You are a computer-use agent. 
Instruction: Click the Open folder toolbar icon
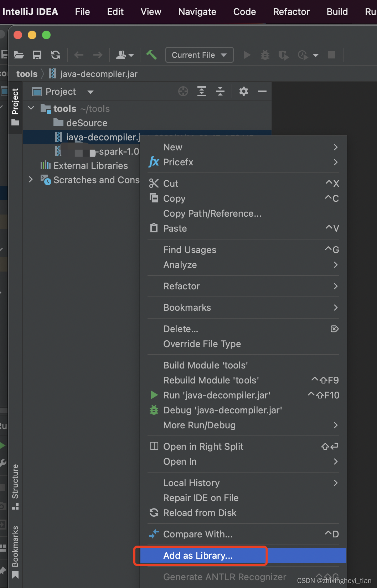tap(19, 55)
